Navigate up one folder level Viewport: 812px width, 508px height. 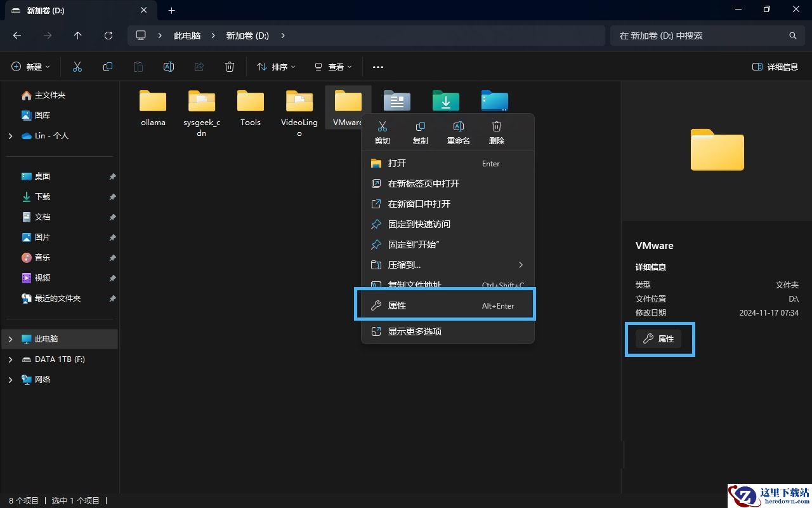tap(78, 36)
